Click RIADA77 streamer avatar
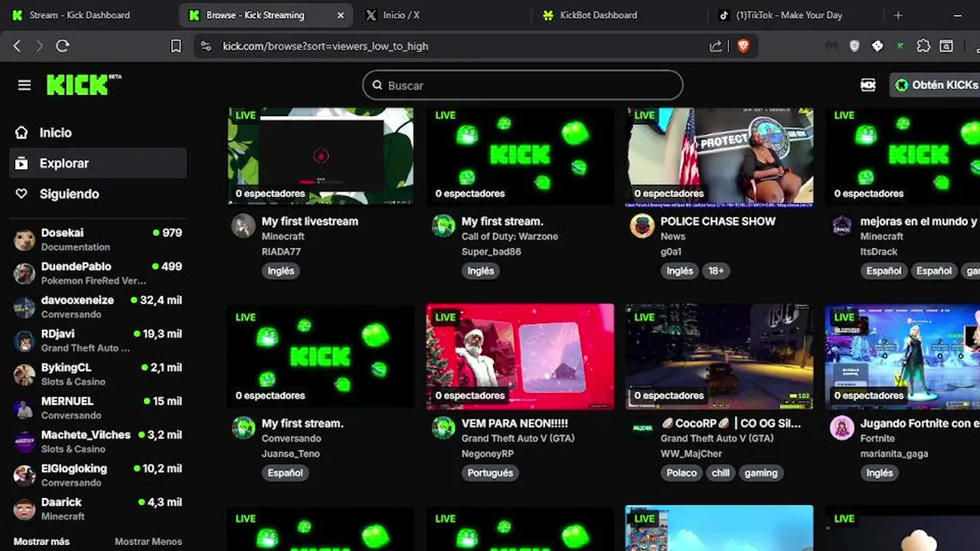980x551 pixels. (243, 226)
